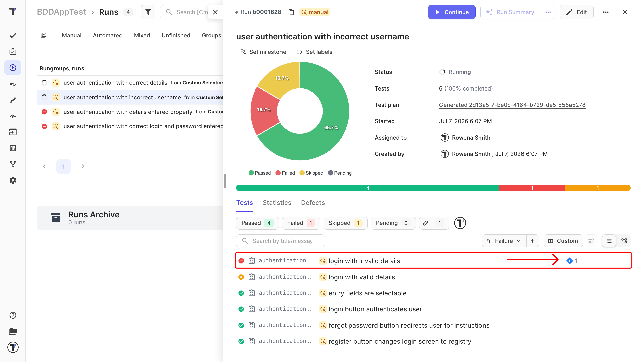Reverse sort direction arrow
This screenshot has height=362, width=644.
(533, 241)
